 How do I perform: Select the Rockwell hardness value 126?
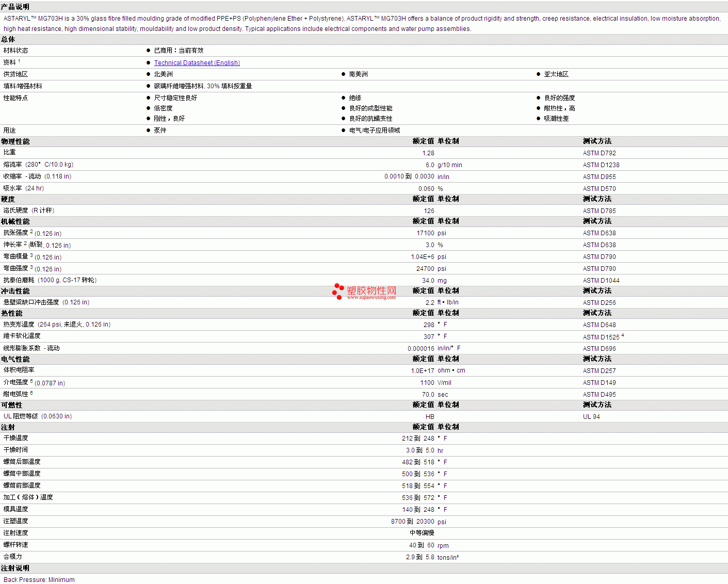coord(429,211)
